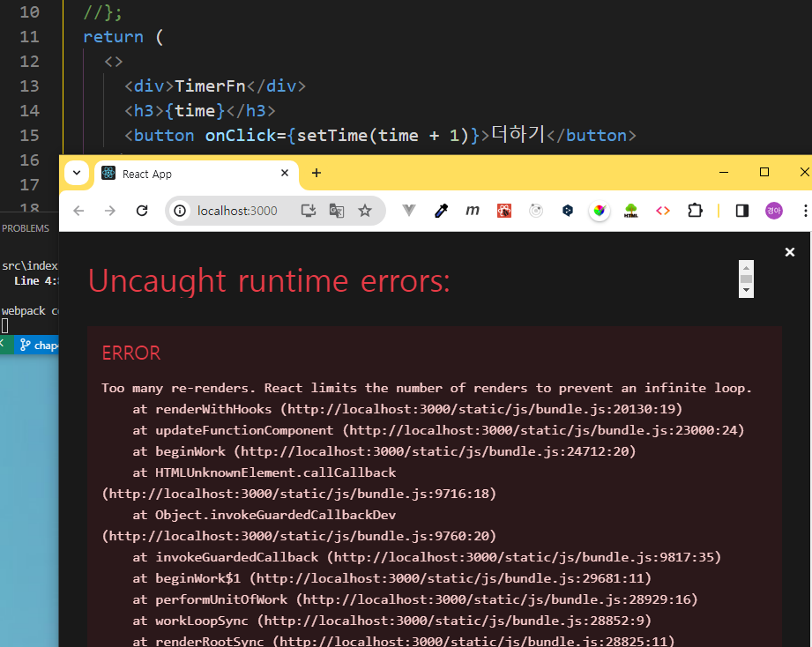Viewport: 812px width, 647px height.
Task: Open a new browser tab
Action: click(317, 173)
